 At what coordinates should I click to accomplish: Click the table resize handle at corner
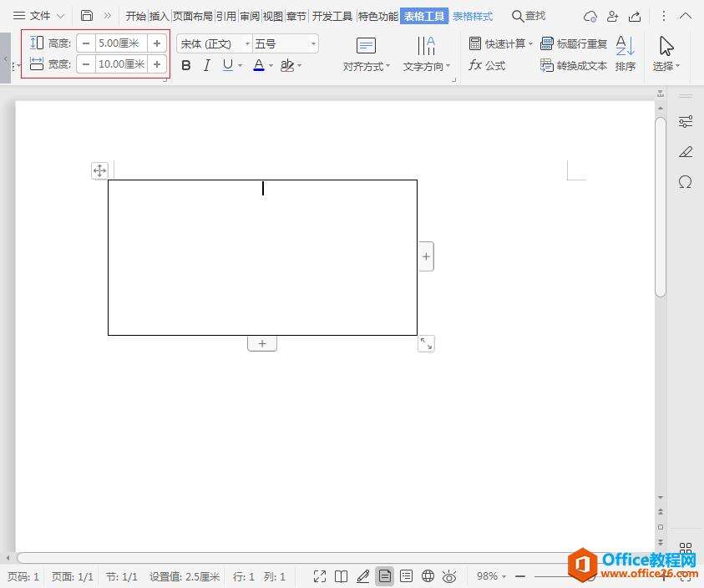tap(426, 343)
